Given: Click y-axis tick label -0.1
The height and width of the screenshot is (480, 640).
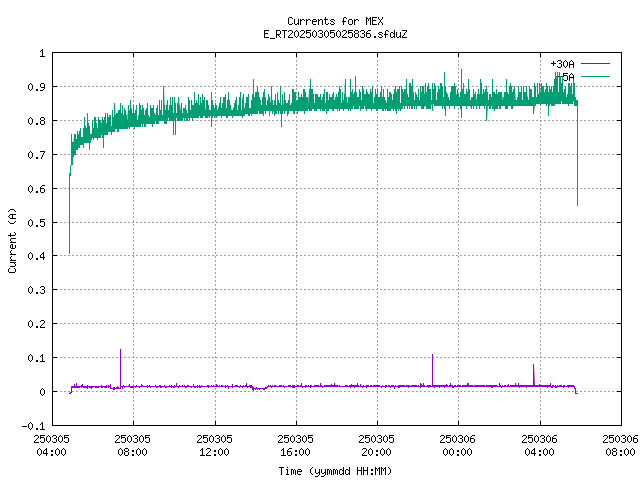Looking at the screenshot, I should pyautogui.click(x=33, y=426).
